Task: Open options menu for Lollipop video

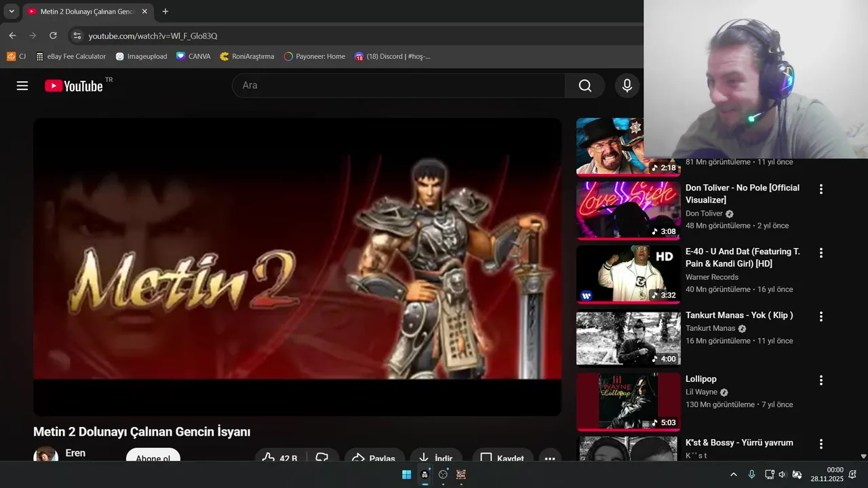Action: (x=821, y=380)
